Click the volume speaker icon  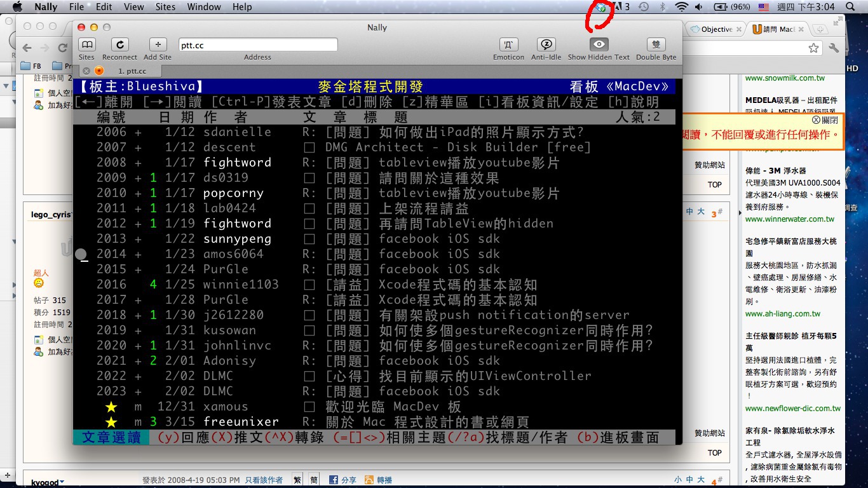click(x=699, y=7)
